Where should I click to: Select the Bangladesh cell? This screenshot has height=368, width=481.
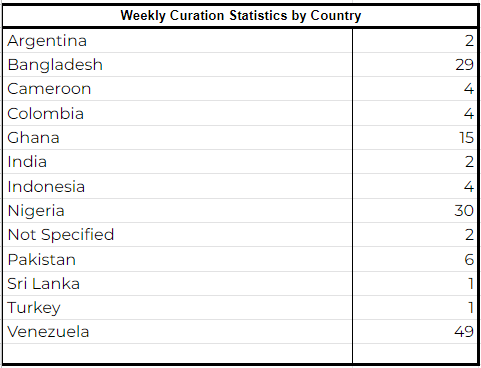(178, 65)
